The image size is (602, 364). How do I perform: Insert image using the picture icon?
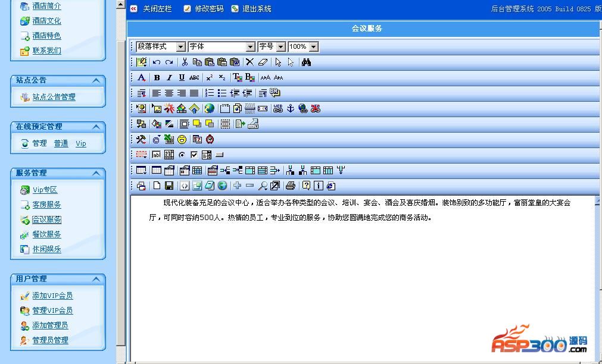[157, 109]
